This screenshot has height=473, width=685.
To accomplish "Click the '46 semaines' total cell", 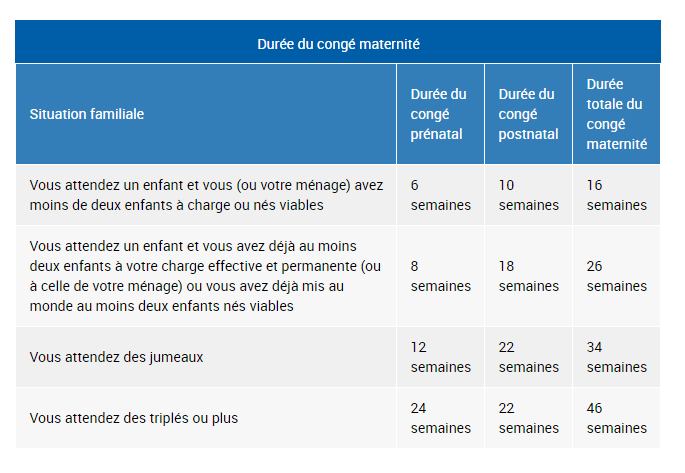I will tap(616, 418).
